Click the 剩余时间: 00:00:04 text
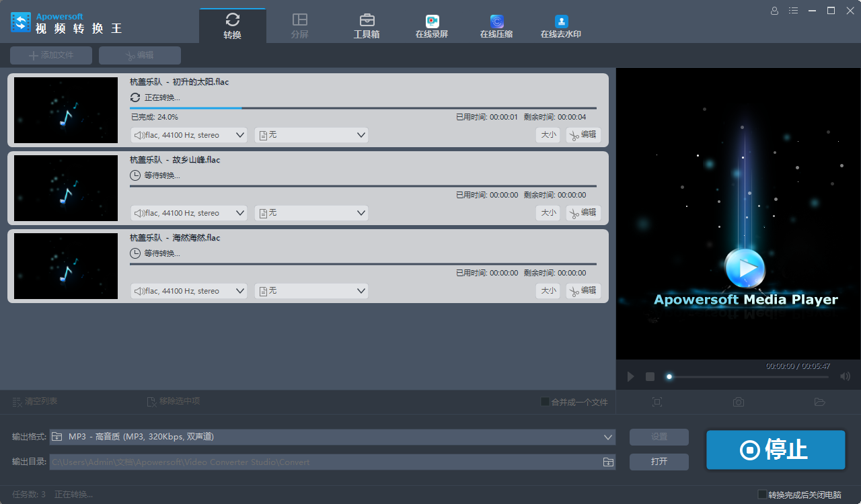Screen dimensions: 861x504 click(x=555, y=117)
